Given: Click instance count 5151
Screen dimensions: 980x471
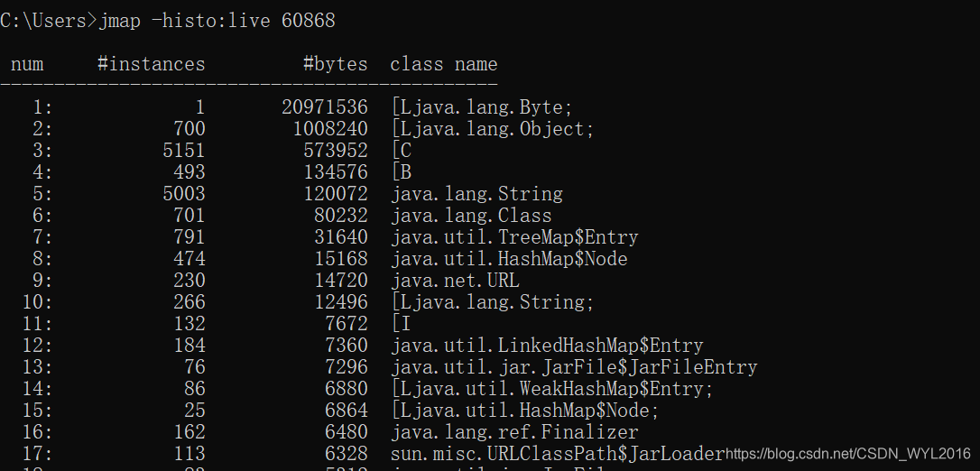Looking at the screenshot, I should click(x=184, y=151).
